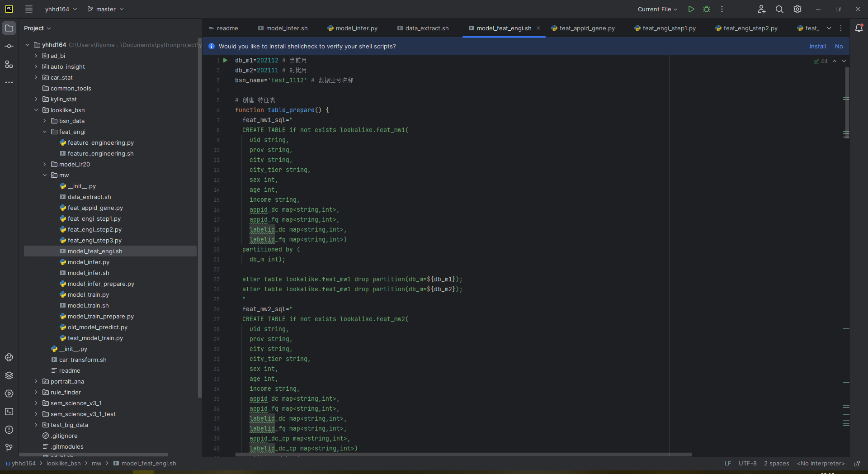Toggle read-only lock in status bar

[857, 464]
